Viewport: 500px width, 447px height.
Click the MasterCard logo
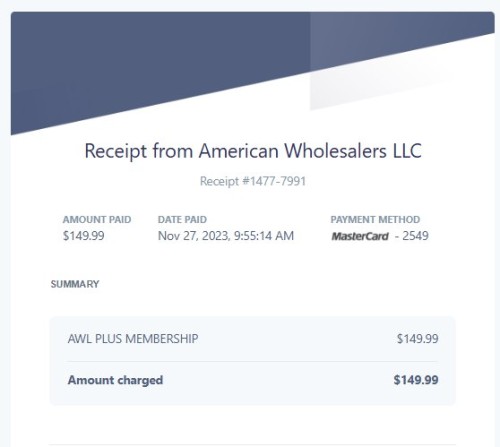pos(360,236)
